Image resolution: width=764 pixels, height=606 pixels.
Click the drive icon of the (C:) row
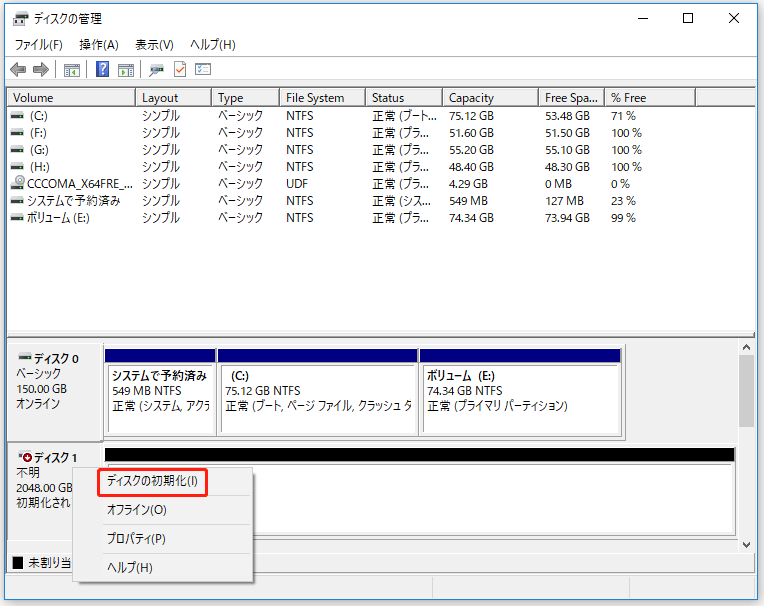tap(17, 116)
